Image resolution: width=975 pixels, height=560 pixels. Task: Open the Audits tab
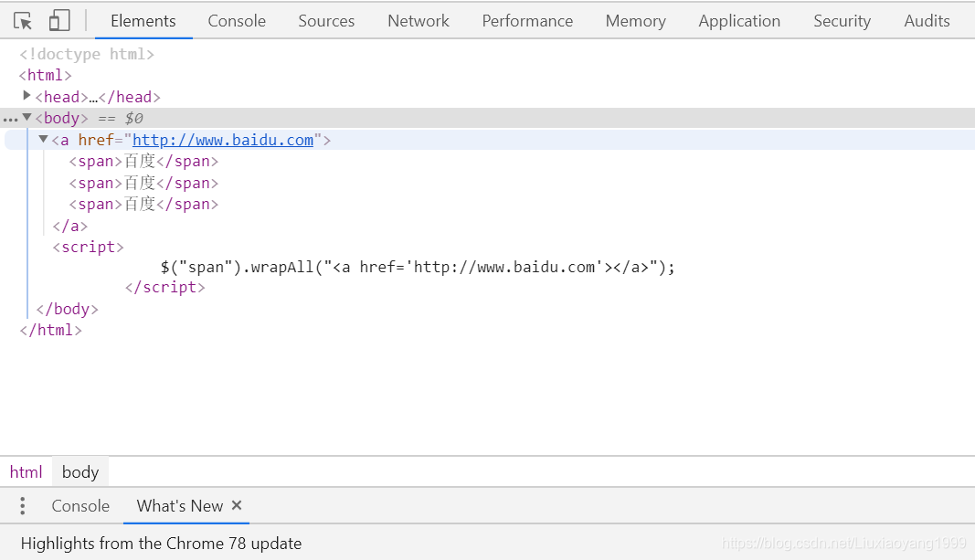pos(927,21)
